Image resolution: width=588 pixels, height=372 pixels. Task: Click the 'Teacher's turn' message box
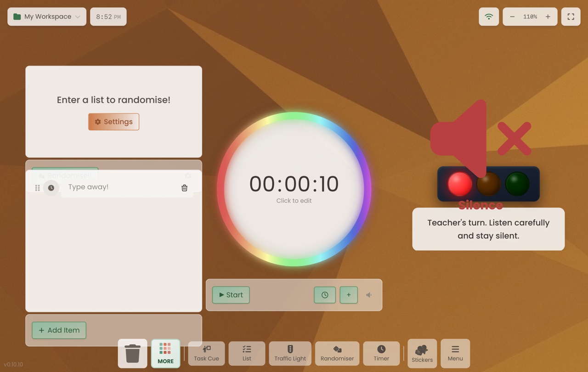[x=488, y=229]
